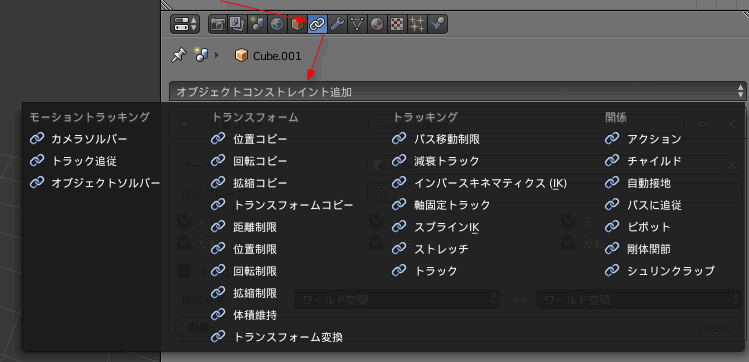Switch to the Render properties tab

pos(218,24)
